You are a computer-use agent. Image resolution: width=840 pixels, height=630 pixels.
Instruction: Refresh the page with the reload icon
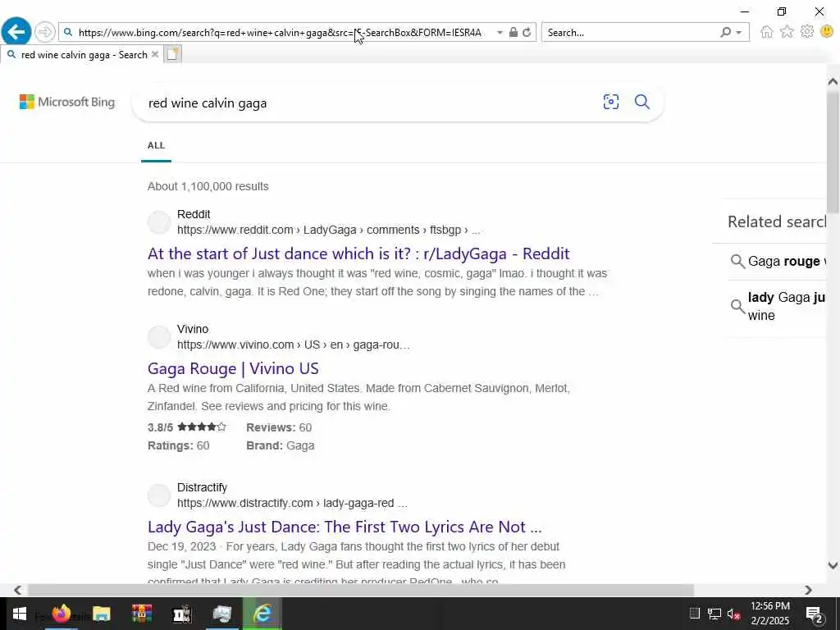pos(527,32)
